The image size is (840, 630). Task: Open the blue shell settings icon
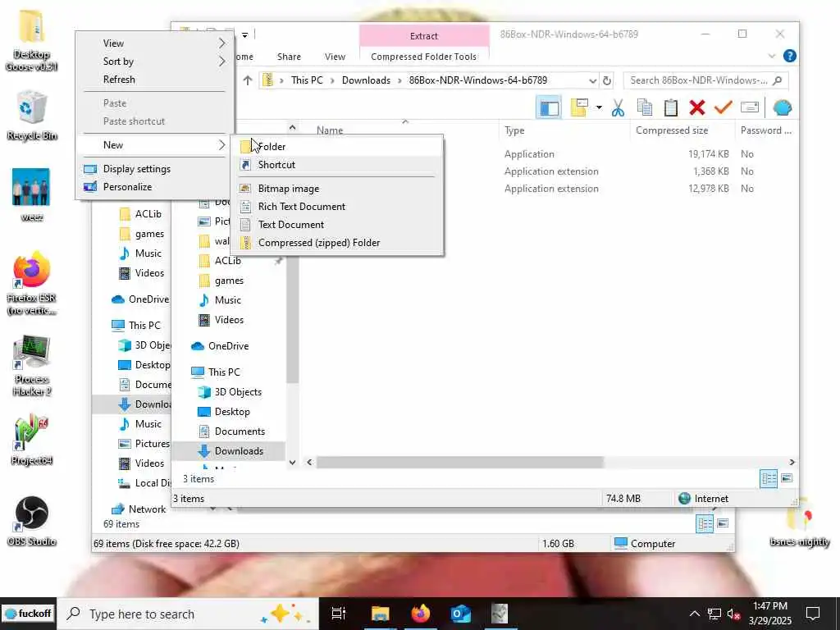pos(782,107)
